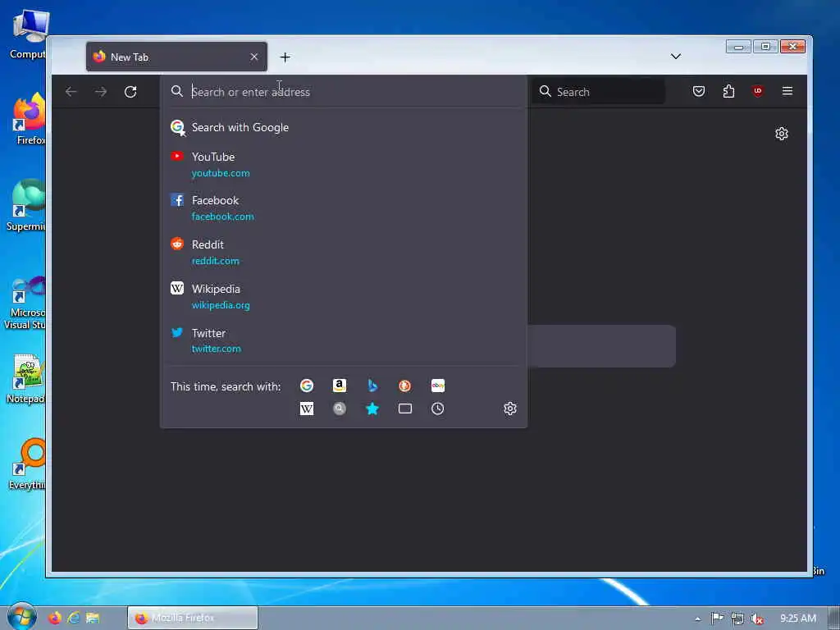Open the Twitter suggestion
This screenshot has height=630, width=840.
click(x=344, y=340)
